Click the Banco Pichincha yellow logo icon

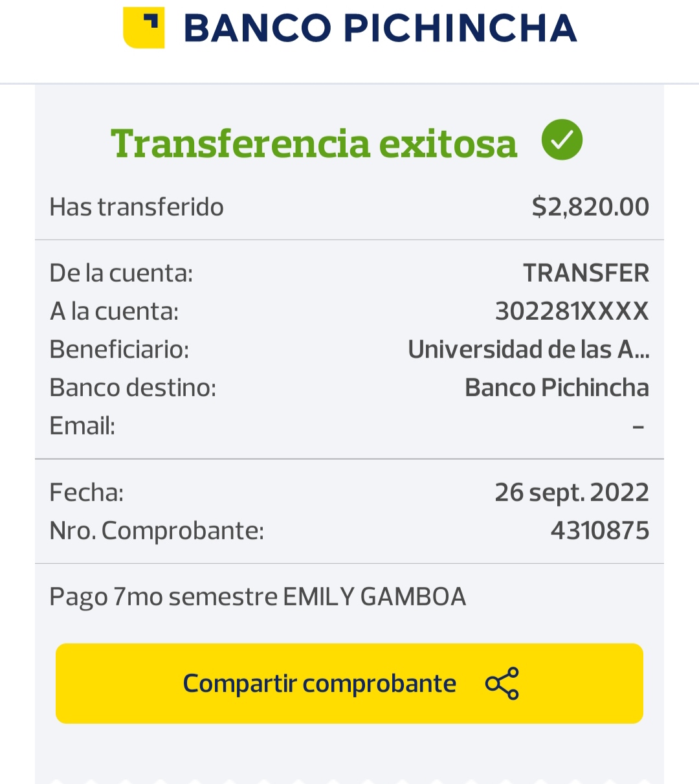(x=144, y=27)
